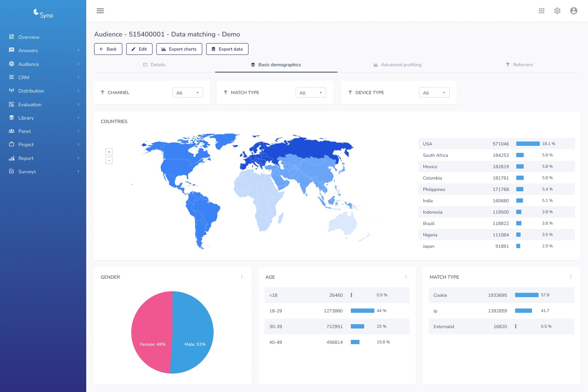Expand the Answers menu chevron
The height and width of the screenshot is (392, 588).
click(78, 50)
